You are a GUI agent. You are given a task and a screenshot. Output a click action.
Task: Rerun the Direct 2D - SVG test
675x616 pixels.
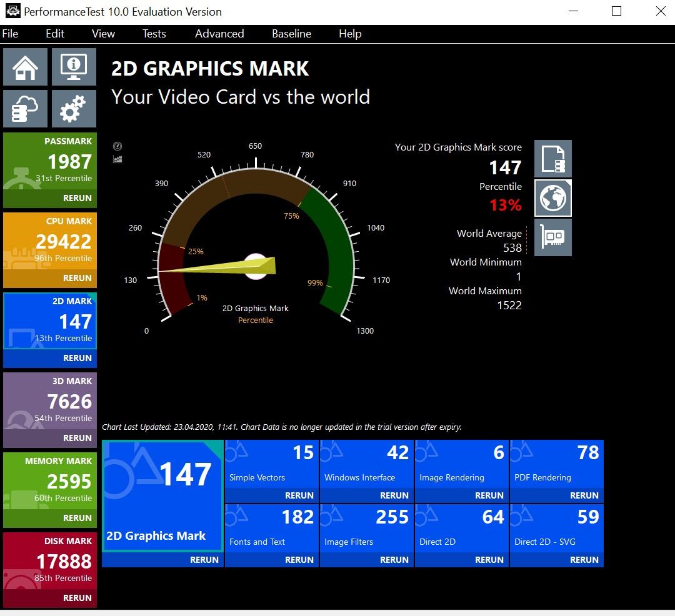557,560
